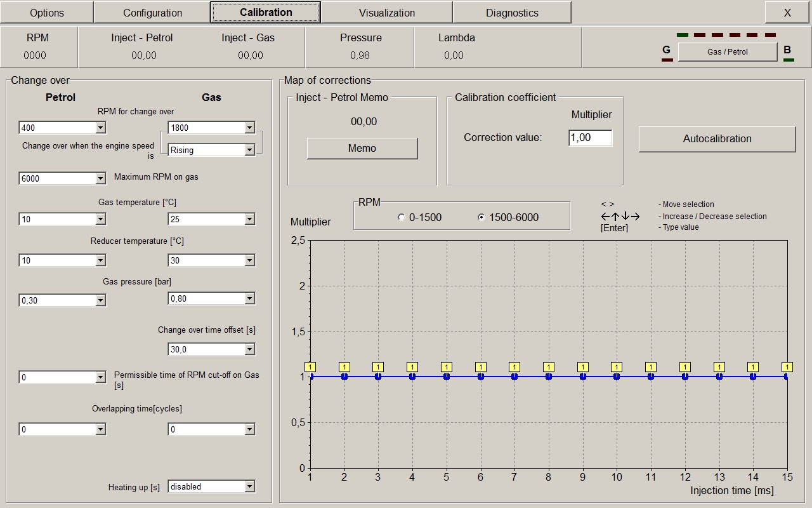Close the window with X button
Image resolution: width=812 pixels, height=508 pixels.
pyautogui.click(x=787, y=12)
